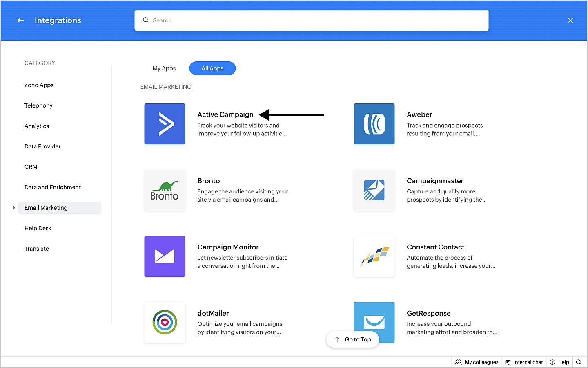The height and width of the screenshot is (368, 588).
Task: Open the Active Campaign title link
Action: (x=225, y=114)
